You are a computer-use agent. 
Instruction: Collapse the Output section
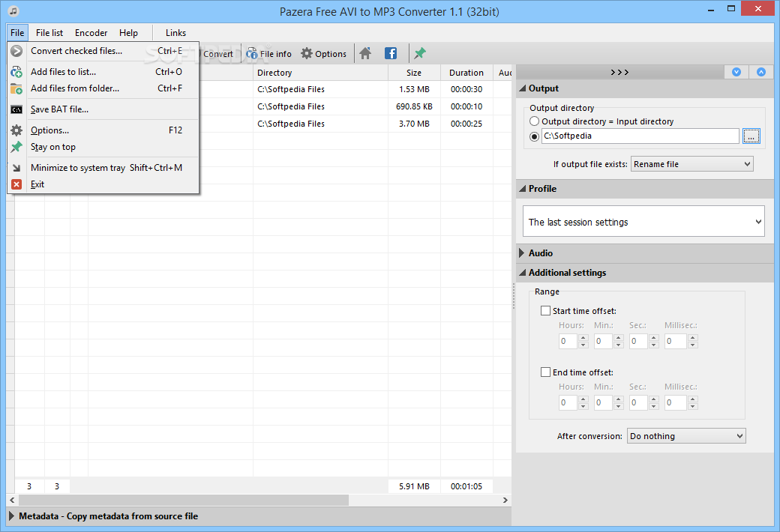point(522,88)
